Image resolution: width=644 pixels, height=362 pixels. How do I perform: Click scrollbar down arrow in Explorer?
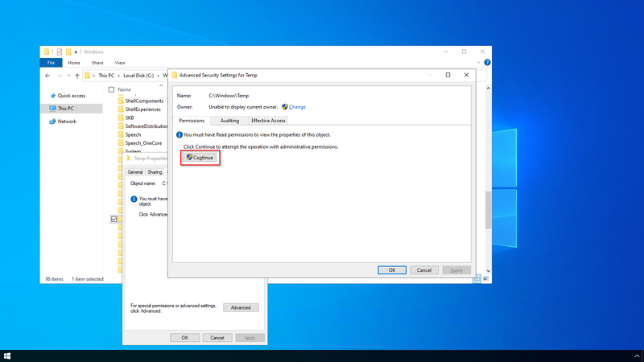(x=488, y=271)
